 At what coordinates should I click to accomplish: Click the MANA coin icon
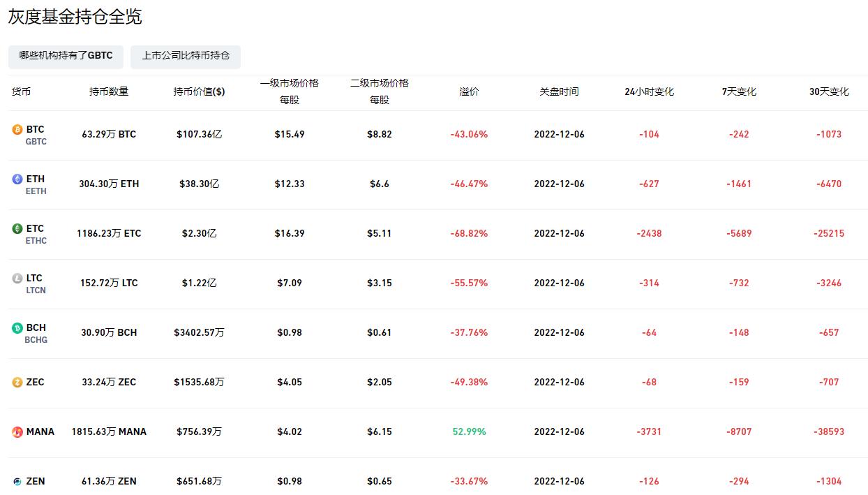click(17, 431)
